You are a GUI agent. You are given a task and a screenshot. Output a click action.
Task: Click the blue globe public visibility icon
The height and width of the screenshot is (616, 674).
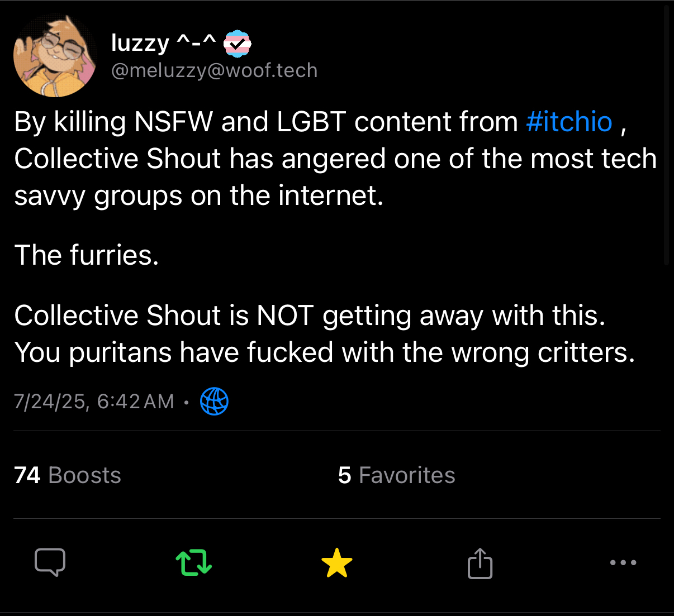pos(215,402)
